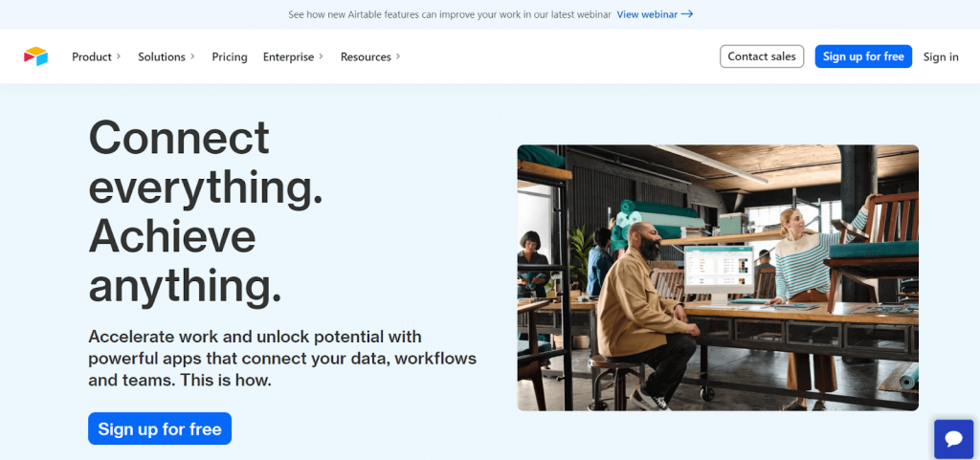Click the workshop hero photo
Image resolution: width=980 pixels, height=460 pixels.
click(x=718, y=277)
